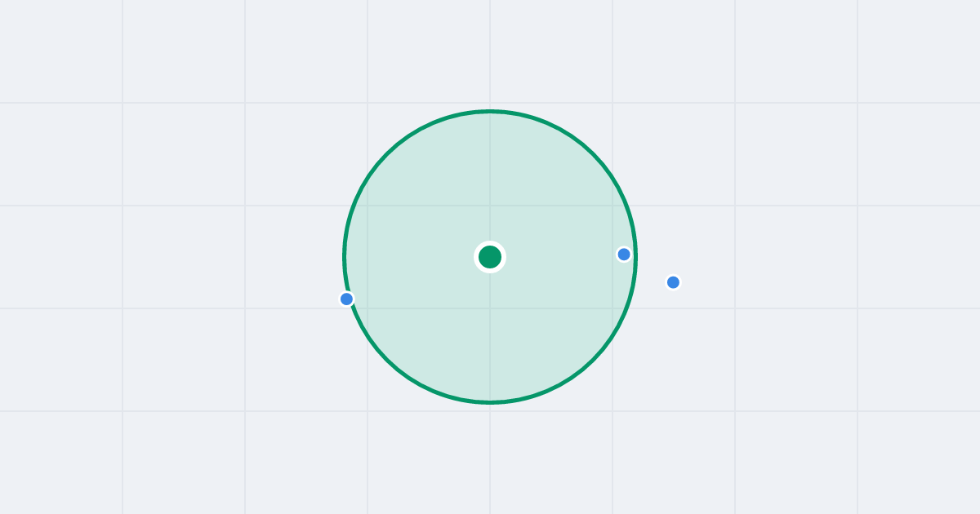Click the empty space between the two right blue dots
980x514 pixels.
pyautogui.click(x=649, y=269)
